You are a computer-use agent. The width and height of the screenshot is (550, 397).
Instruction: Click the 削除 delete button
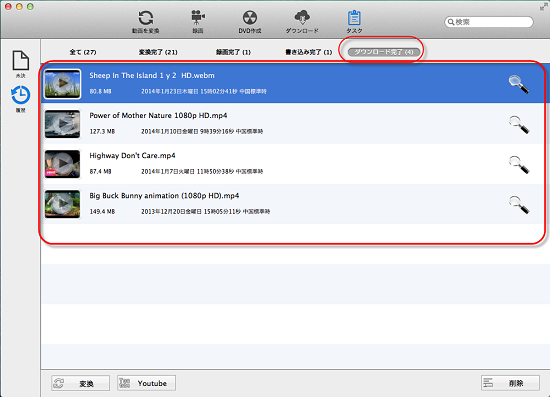(510, 383)
